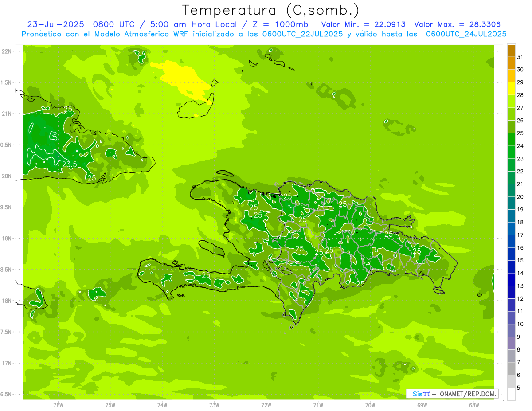Screen dimensions: 532x411
Task: Click the '27' colorbar legend value
Action: [520, 108]
